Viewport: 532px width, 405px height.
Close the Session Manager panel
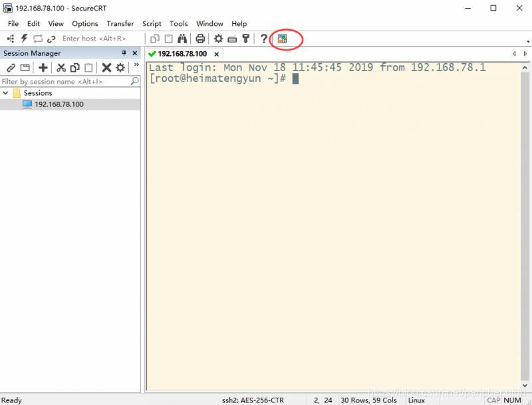(x=135, y=53)
